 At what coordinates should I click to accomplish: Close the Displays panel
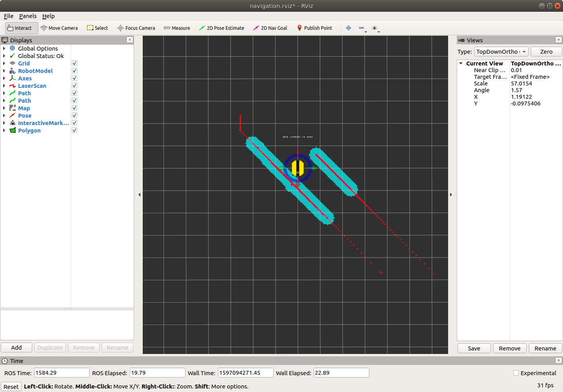coord(130,40)
